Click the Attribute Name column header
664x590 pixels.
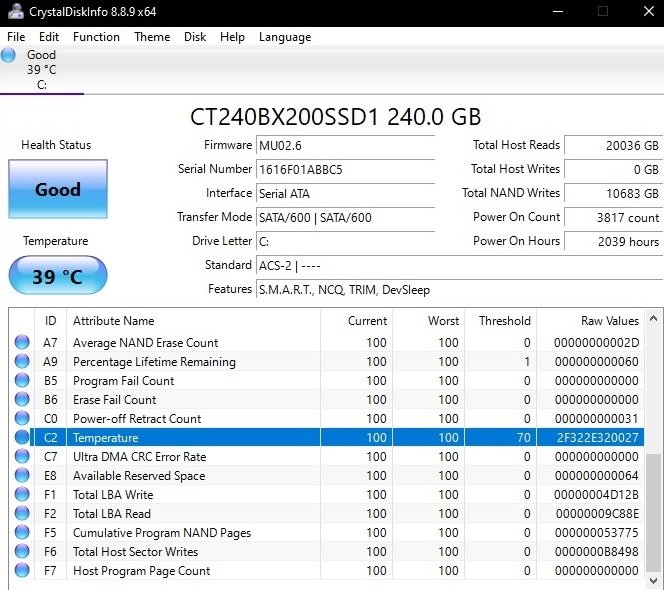193,321
